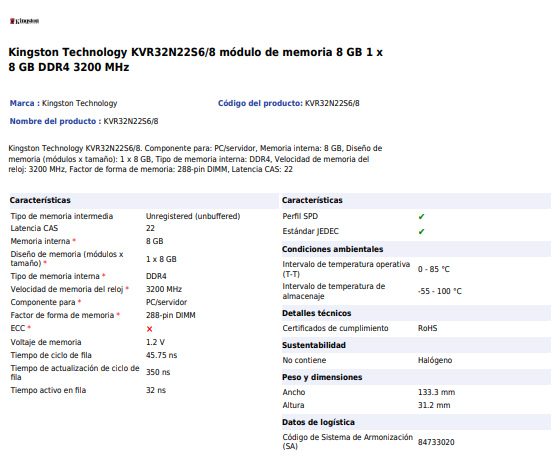Click the green checkmark for Perfil SPD
Image resolution: width=560 pixels, height=476 pixels.
pos(421,216)
